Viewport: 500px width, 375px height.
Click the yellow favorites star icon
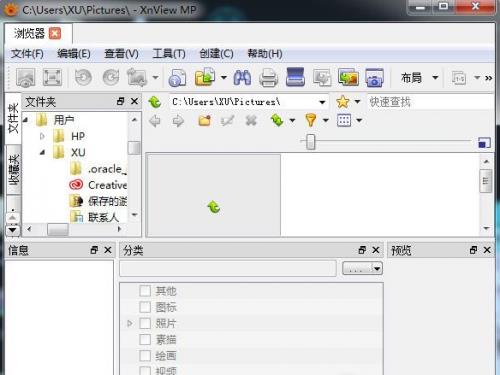[343, 102]
